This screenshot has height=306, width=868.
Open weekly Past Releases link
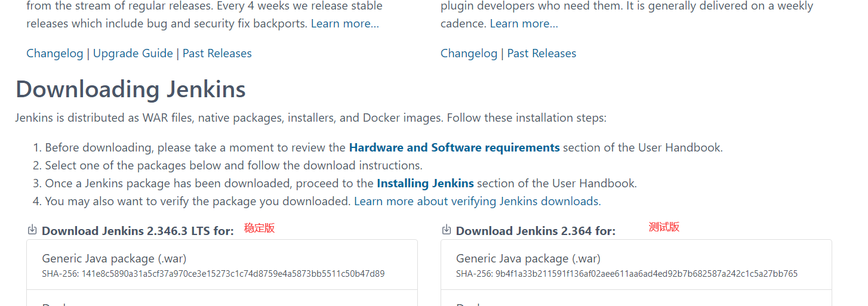[542, 53]
